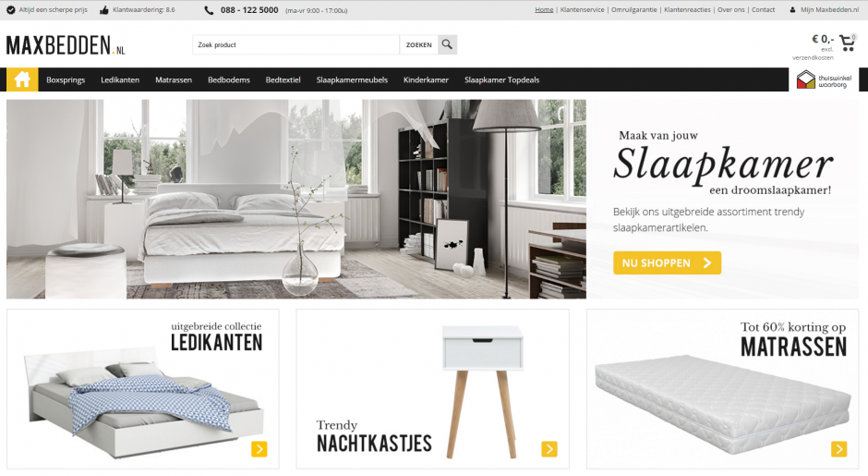
Task: Click the yellow arrow on Matrassen tile
Action: tap(838, 448)
